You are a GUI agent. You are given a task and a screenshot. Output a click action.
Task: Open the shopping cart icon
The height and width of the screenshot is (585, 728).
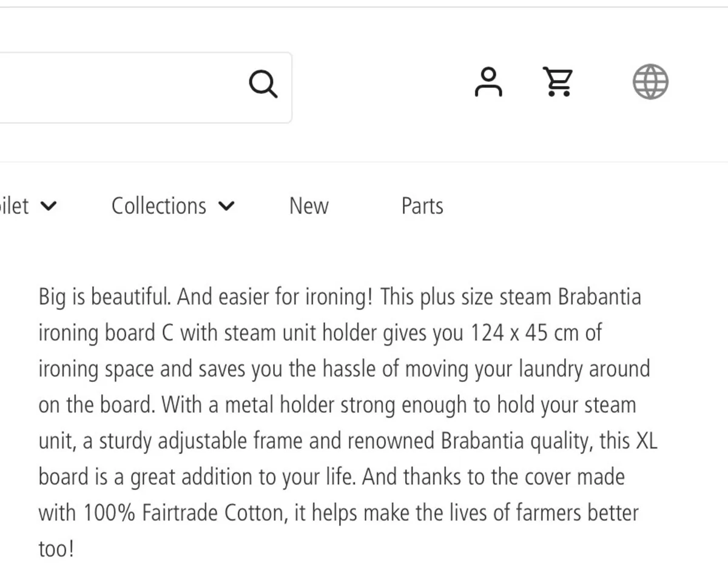pos(557,82)
